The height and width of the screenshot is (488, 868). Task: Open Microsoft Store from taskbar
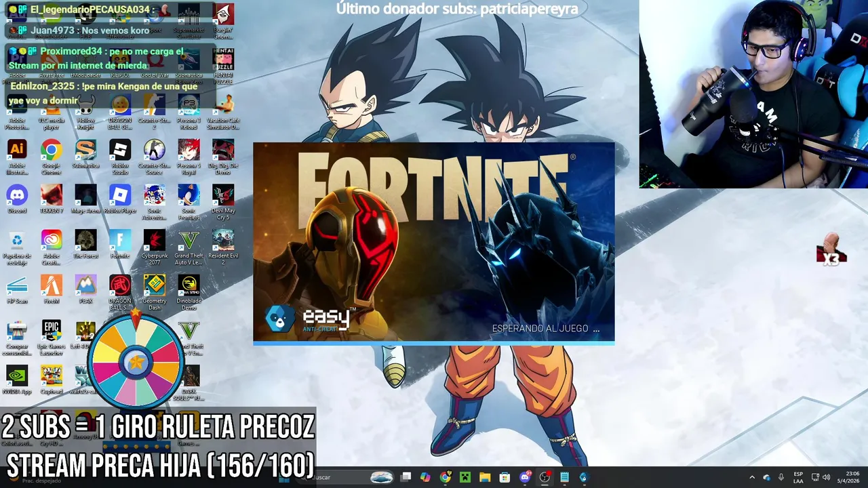pos(505,477)
